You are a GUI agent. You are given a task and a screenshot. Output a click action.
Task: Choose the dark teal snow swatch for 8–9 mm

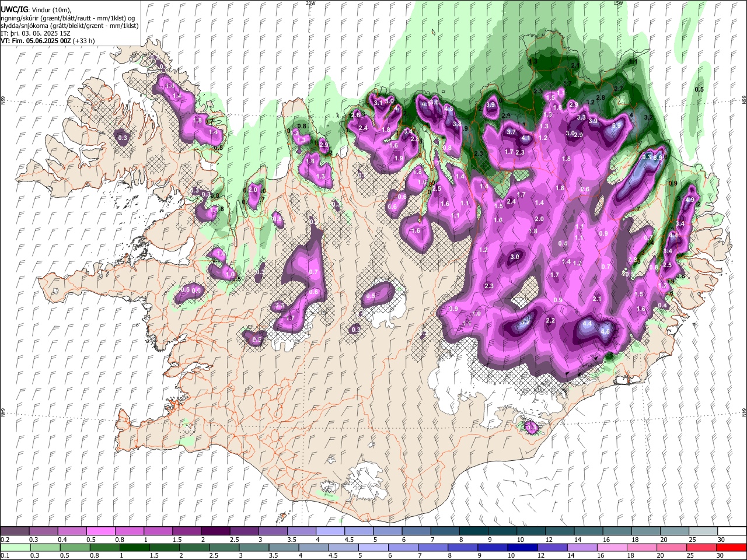(473, 531)
